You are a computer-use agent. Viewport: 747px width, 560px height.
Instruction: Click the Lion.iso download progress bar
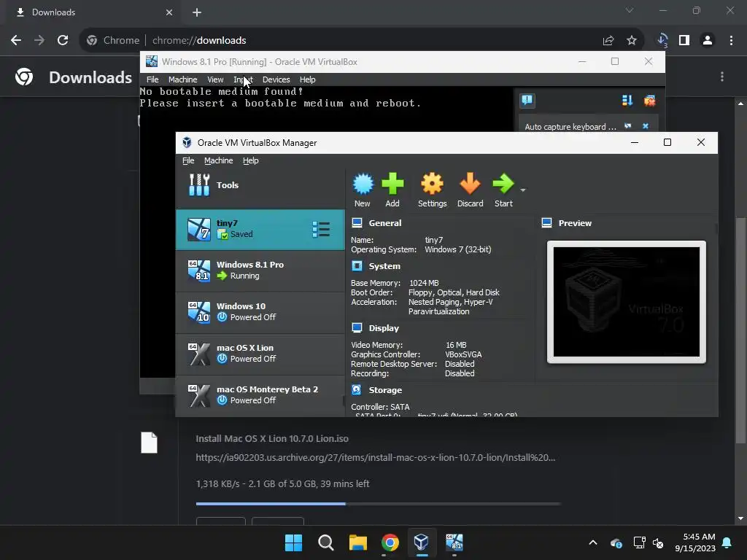point(379,503)
